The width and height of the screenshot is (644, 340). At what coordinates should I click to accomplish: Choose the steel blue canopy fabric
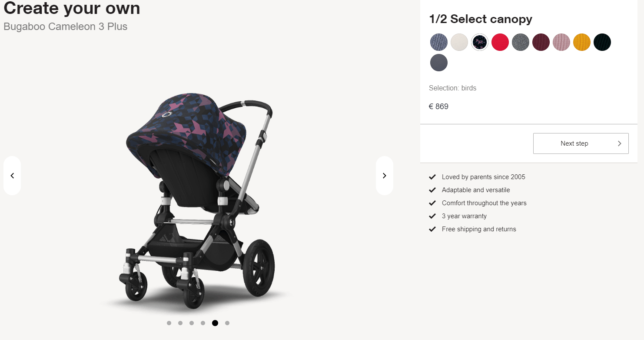(x=438, y=42)
